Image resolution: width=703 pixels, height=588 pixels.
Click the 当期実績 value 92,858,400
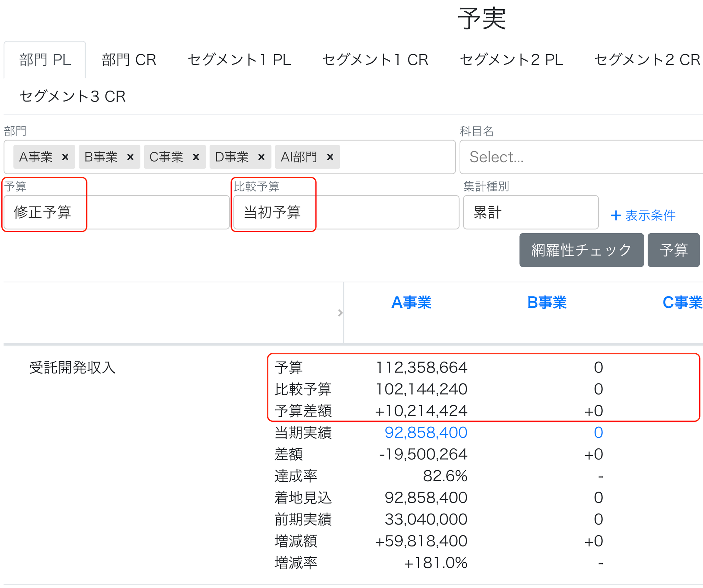pyautogui.click(x=426, y=433)
